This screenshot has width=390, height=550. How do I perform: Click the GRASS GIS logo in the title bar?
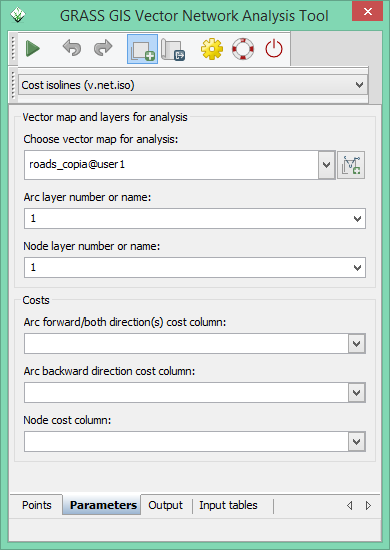click(18, 15)
